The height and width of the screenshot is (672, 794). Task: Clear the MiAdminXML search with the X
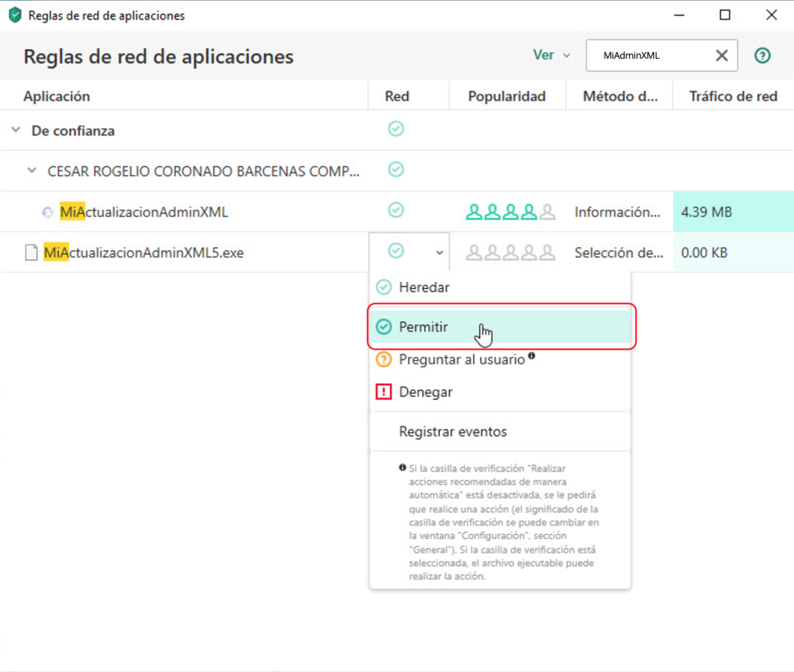(x=721, y=56)
